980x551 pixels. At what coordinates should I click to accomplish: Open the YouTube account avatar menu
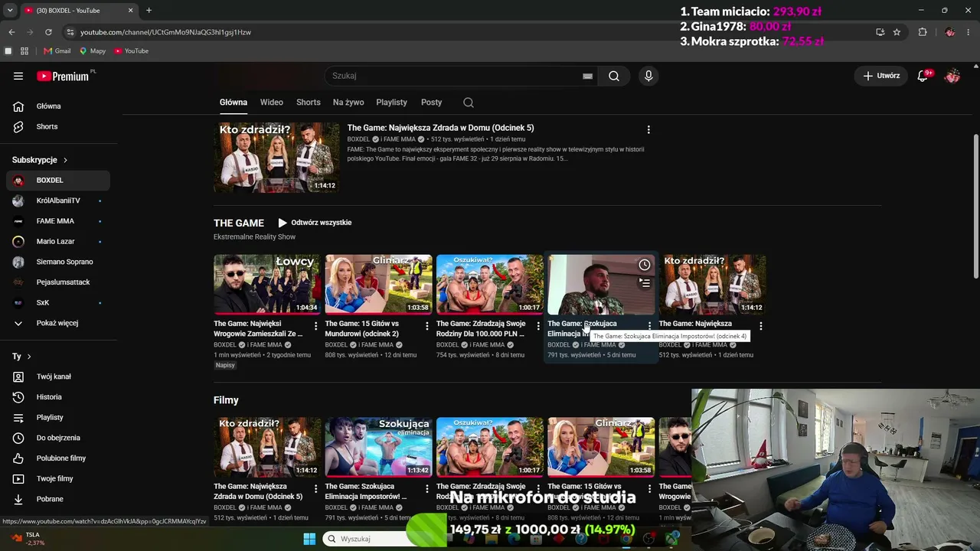952,76
